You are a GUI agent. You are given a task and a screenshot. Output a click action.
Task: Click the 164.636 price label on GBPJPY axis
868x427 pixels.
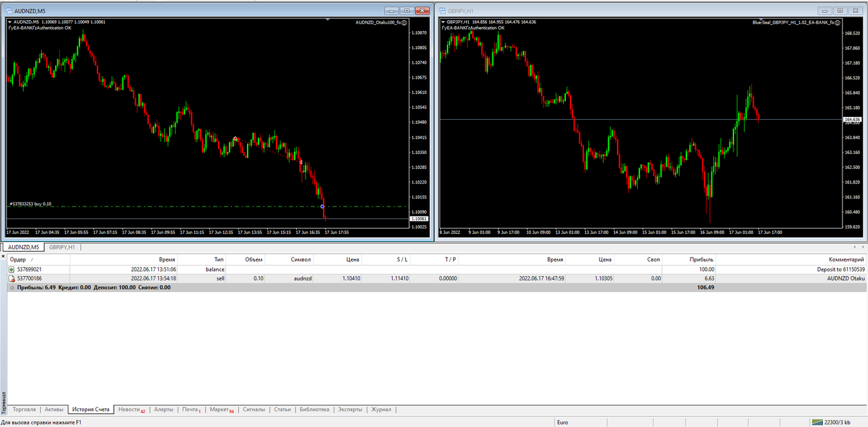(x=852, y=119)
